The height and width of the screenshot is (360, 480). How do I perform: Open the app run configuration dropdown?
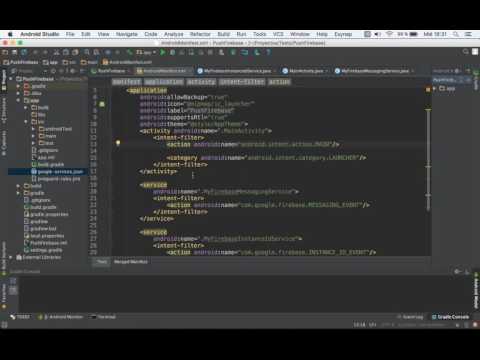146,52
